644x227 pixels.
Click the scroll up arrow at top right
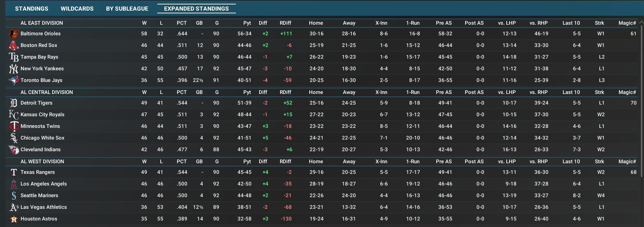pyautogui.click(x=641, y=22)
